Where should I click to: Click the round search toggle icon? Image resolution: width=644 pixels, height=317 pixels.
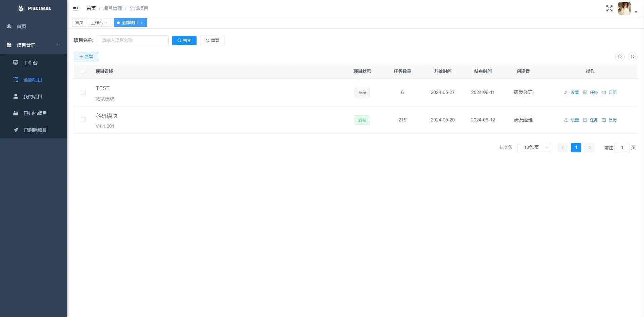[620, 57]
